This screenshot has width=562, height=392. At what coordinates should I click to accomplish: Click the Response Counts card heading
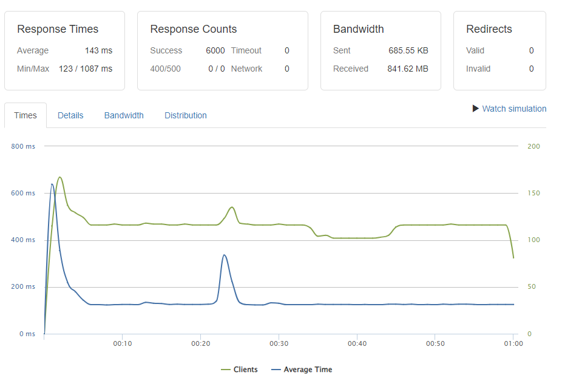pos(194,29)
